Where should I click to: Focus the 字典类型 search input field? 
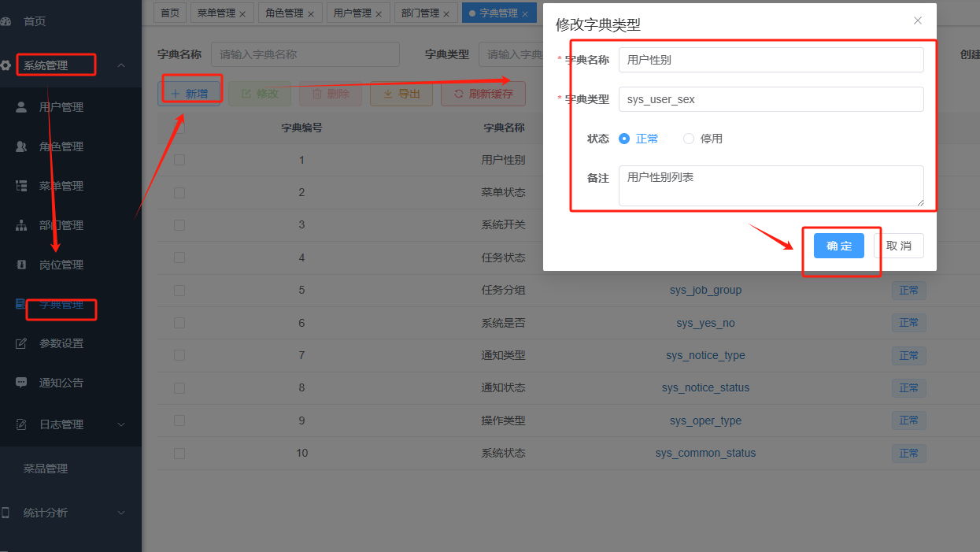(512, 54)
